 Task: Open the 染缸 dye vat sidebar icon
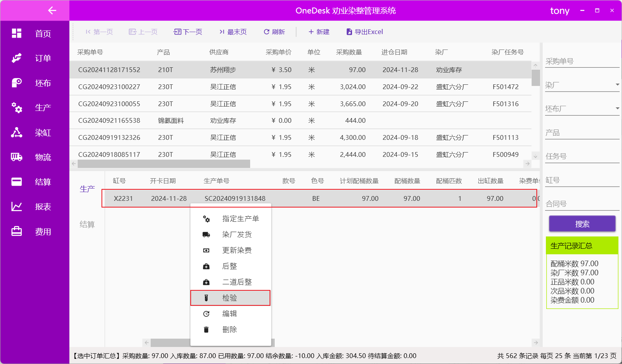point(17,132)
